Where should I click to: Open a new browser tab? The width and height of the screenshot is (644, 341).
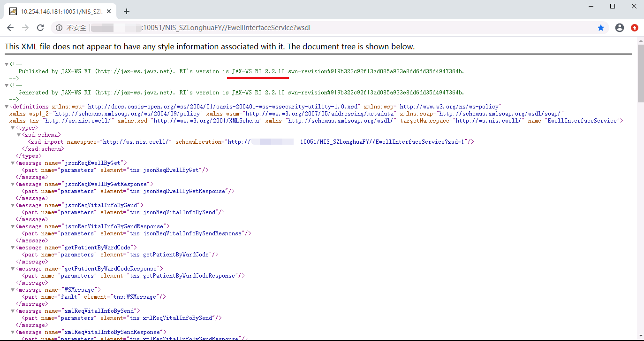click(x=126, y=11)
